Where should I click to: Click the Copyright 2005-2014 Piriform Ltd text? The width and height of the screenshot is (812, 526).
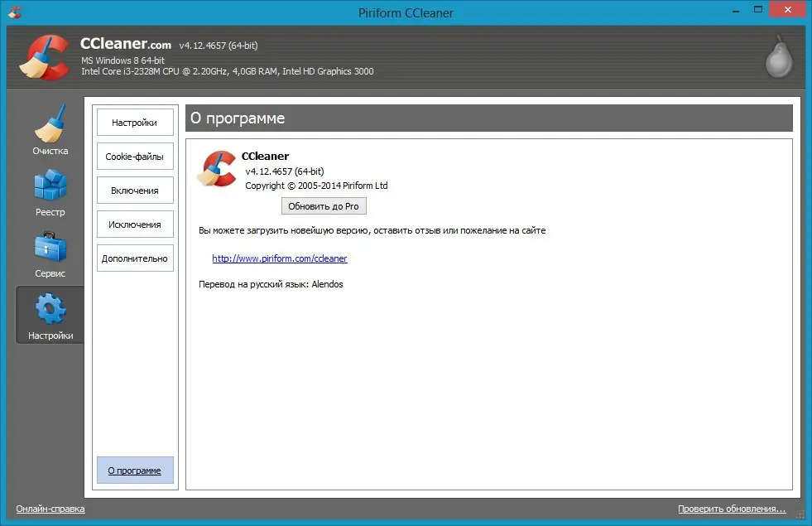tap(316, 186)
